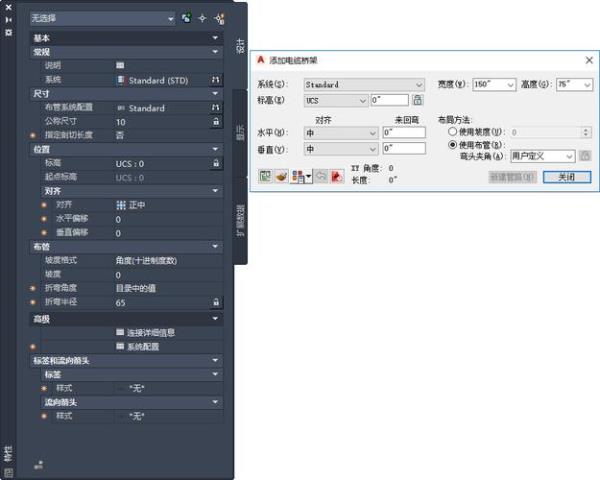Open the 垂直 alignment dropdown

[x=341, y=149]
